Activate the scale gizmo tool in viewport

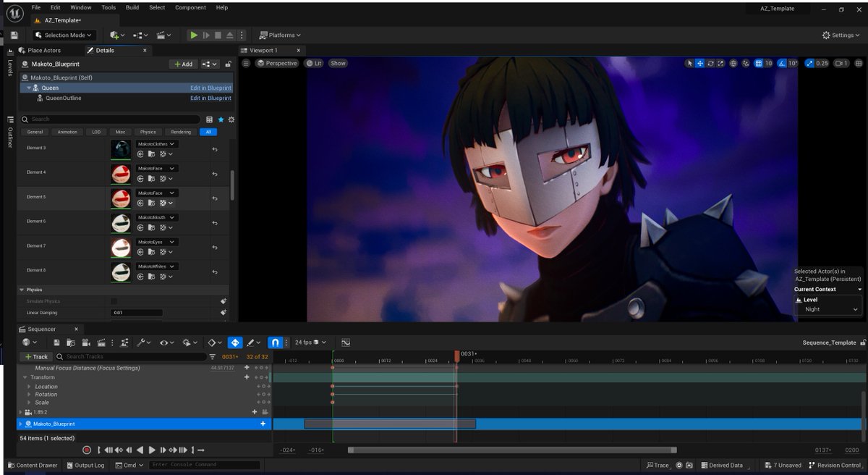720,63
